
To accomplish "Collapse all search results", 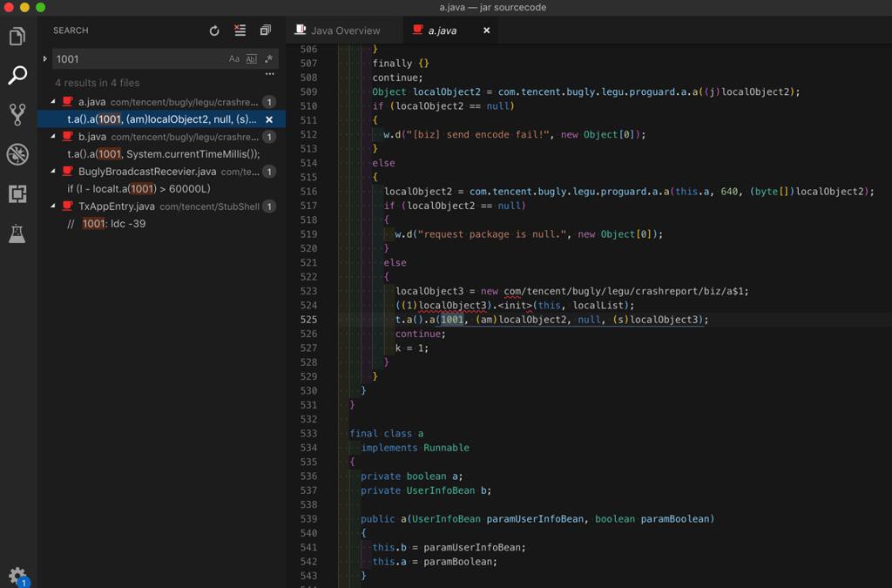I will (265, 30).
